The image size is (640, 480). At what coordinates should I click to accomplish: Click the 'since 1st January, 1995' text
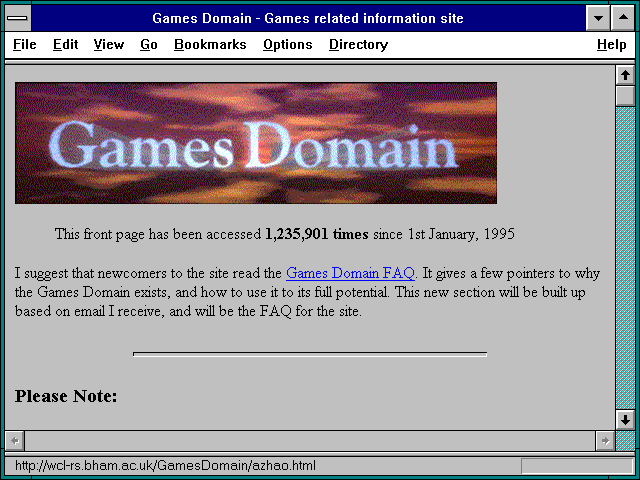[444, 234]
